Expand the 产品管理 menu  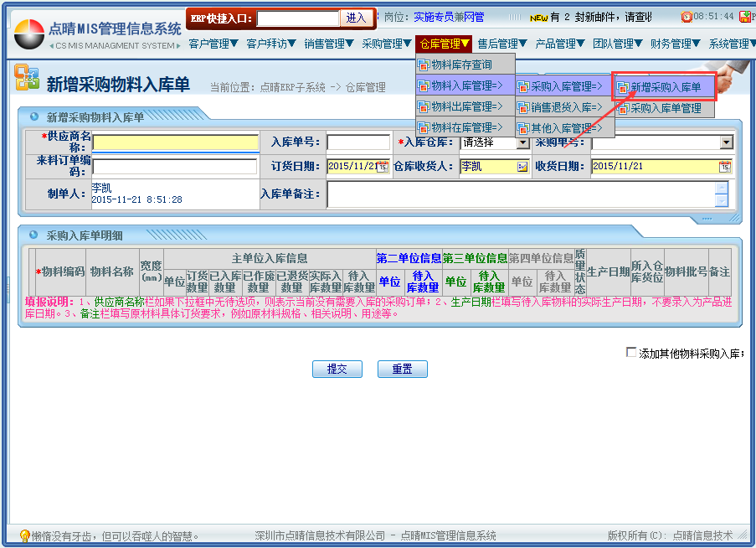tap(560, 44)
